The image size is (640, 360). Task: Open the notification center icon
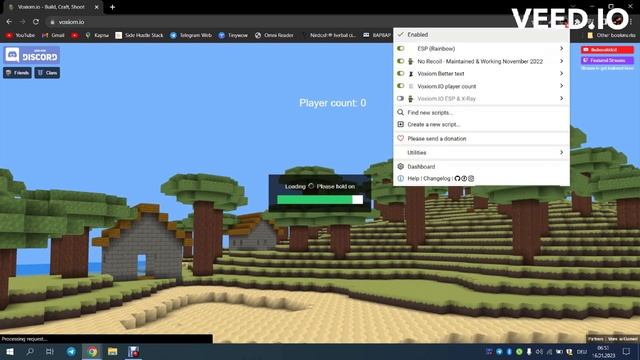(x=627, y=351)
